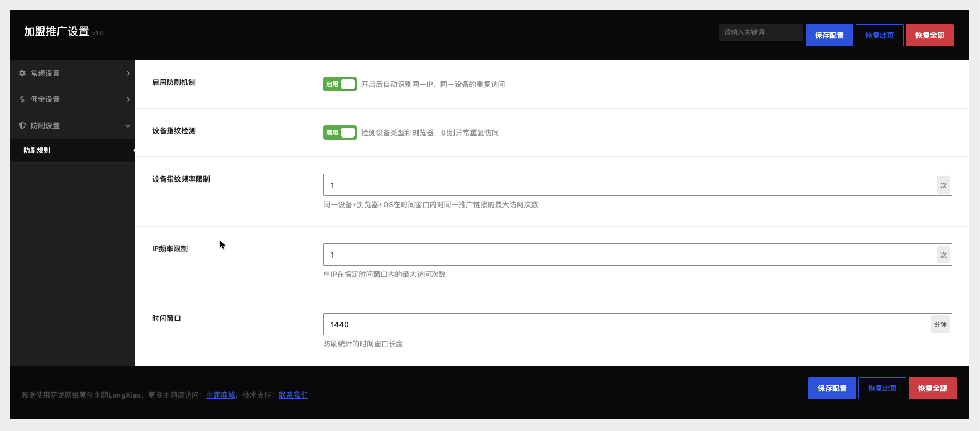
Task: Toggle the 启用防刷机制 switch
Action: 340,84
